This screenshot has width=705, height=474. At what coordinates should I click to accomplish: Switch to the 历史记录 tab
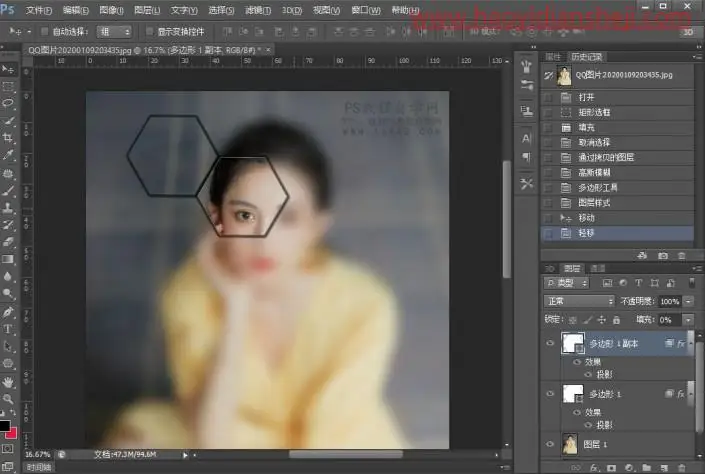586,57
